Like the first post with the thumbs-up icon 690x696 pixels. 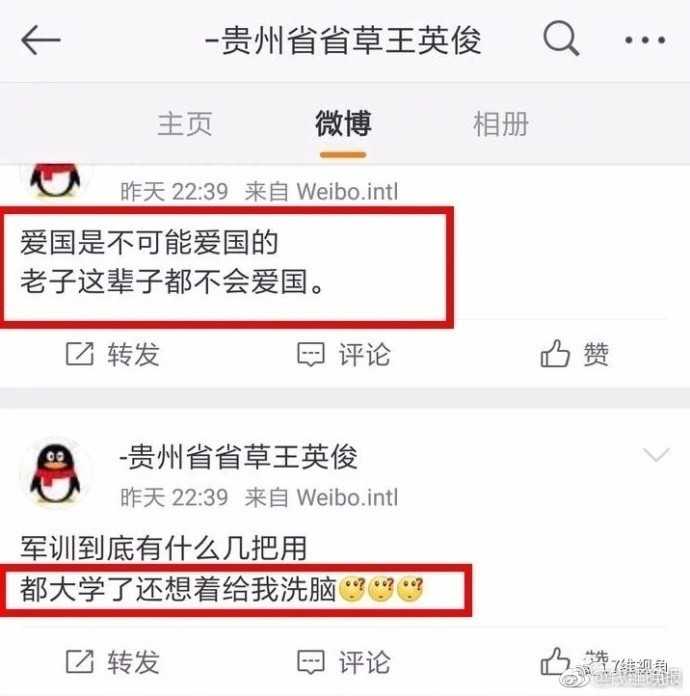pyautogui.click(x=555, y=353)
